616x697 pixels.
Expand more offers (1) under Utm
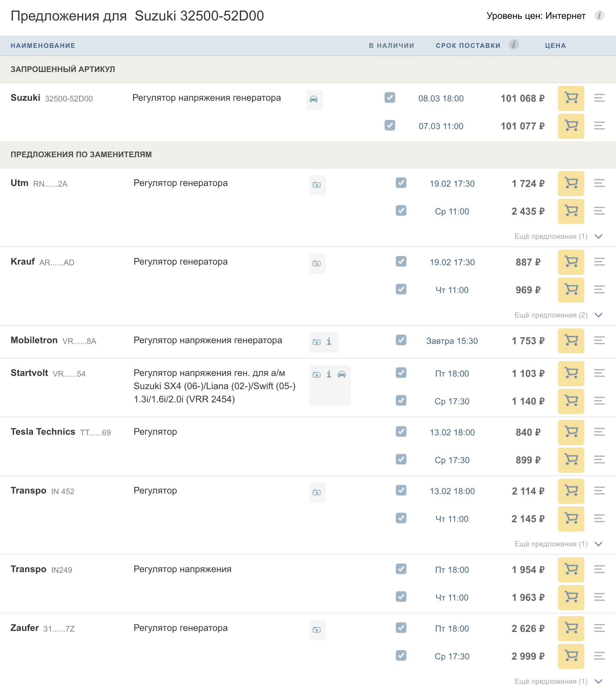pos(558,236)
